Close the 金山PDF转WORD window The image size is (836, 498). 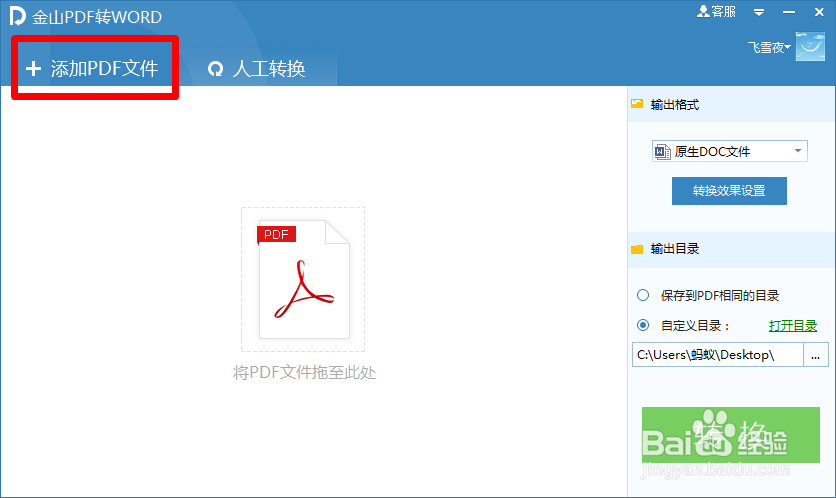coord(819,12)
